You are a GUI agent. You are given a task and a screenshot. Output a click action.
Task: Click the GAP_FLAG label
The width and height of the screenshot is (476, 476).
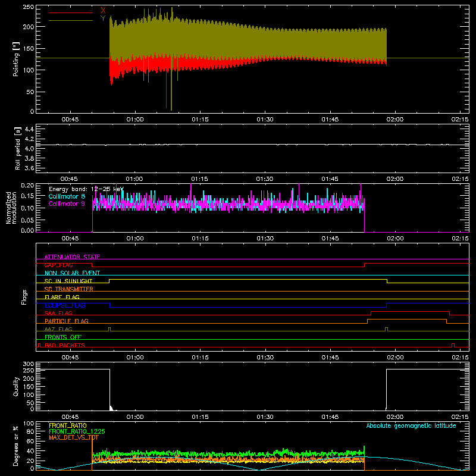coord(58,265)
